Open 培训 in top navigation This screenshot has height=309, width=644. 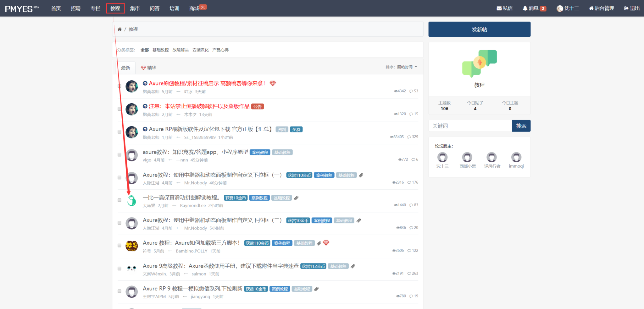pos(174,8)
